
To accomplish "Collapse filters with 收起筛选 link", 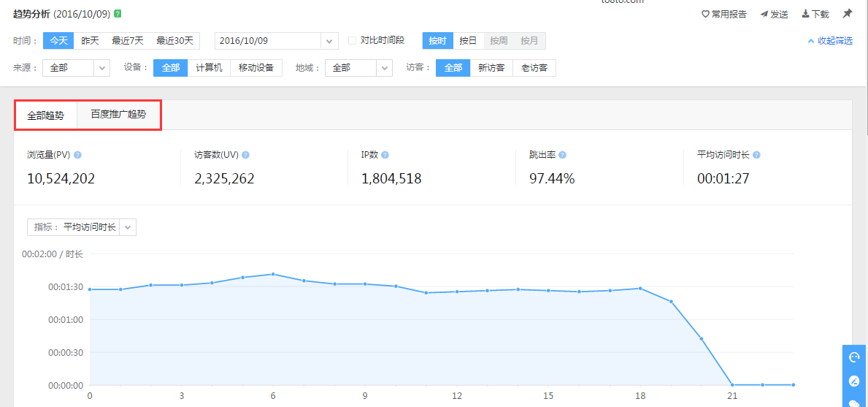I will pos(831,41).
